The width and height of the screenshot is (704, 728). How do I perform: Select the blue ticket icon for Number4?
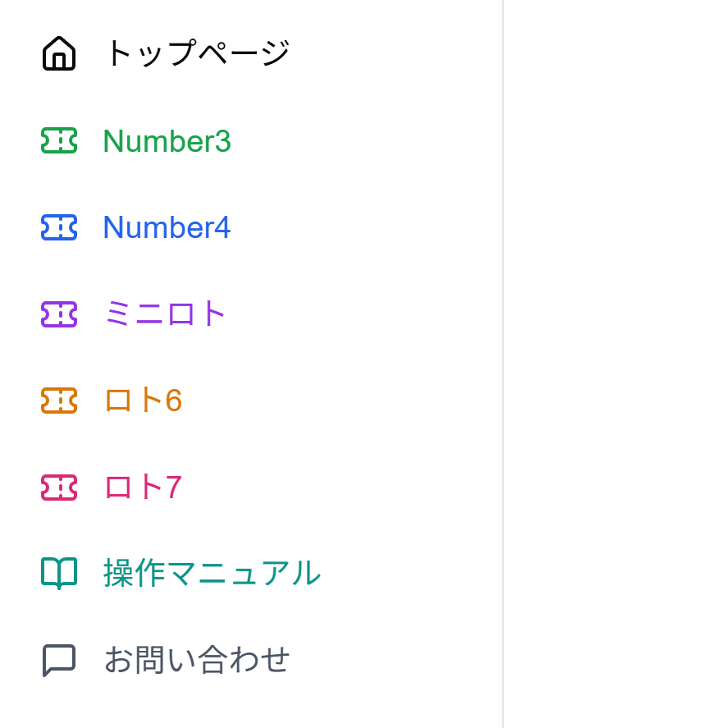pyautogui.click(x=58, y=227)
